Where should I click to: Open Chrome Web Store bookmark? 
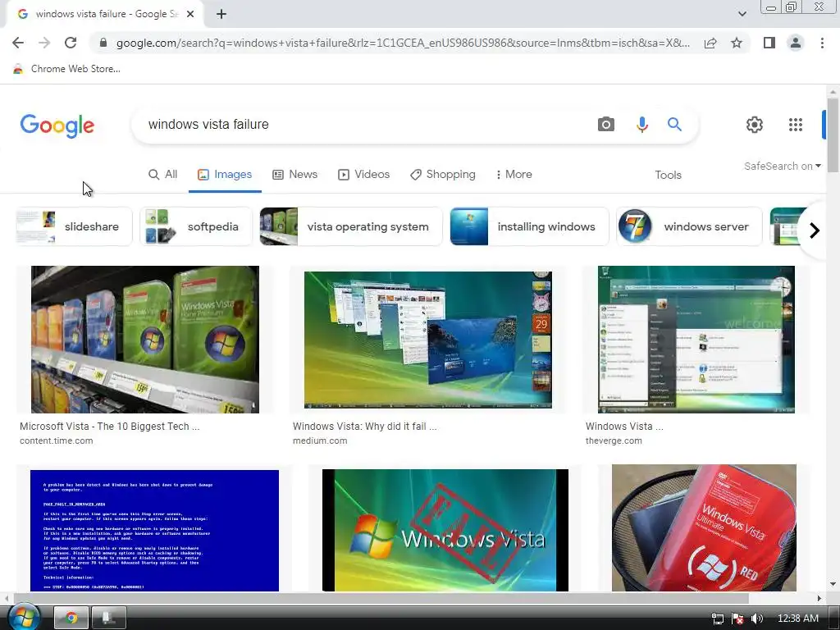tap(66, 69)
